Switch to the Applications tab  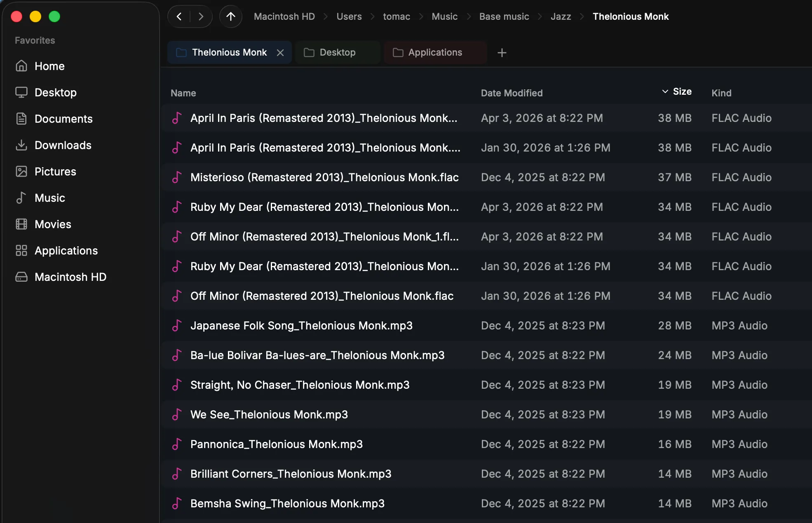(x=435, y=53)
